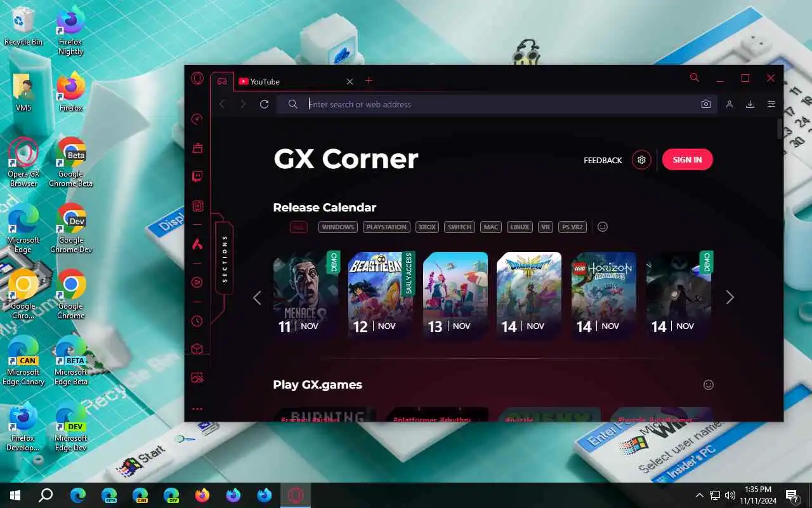Select Google Chrome Beta desktop shortcut
This screenshot has width=812, height=508.
point(71,161)
